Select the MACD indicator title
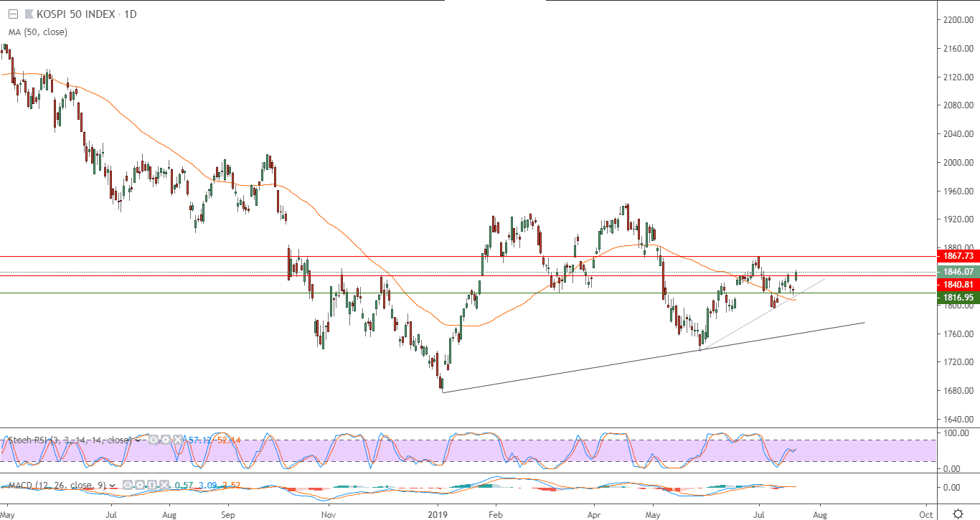 (x=57, y=486)
